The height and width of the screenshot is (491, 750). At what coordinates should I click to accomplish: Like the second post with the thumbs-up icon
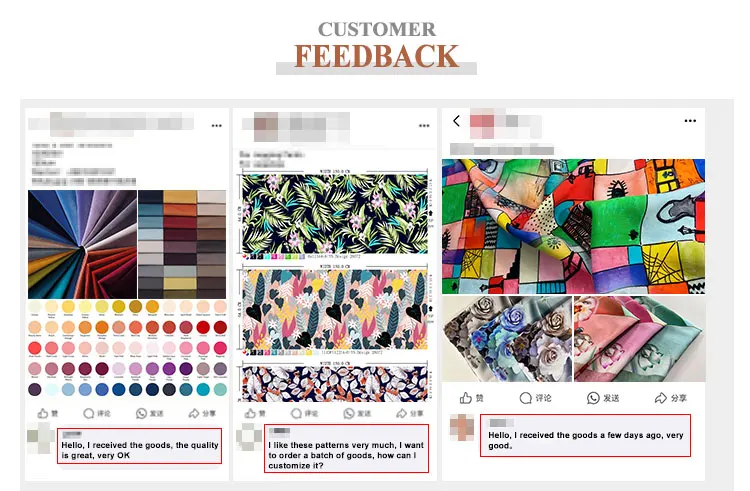(x=250, y=413)
